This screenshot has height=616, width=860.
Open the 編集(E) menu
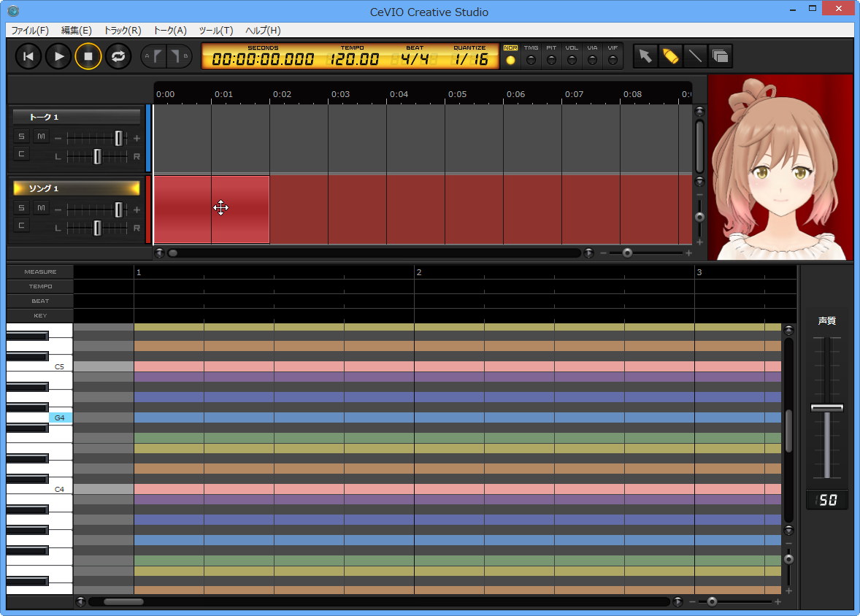[76, 31]
